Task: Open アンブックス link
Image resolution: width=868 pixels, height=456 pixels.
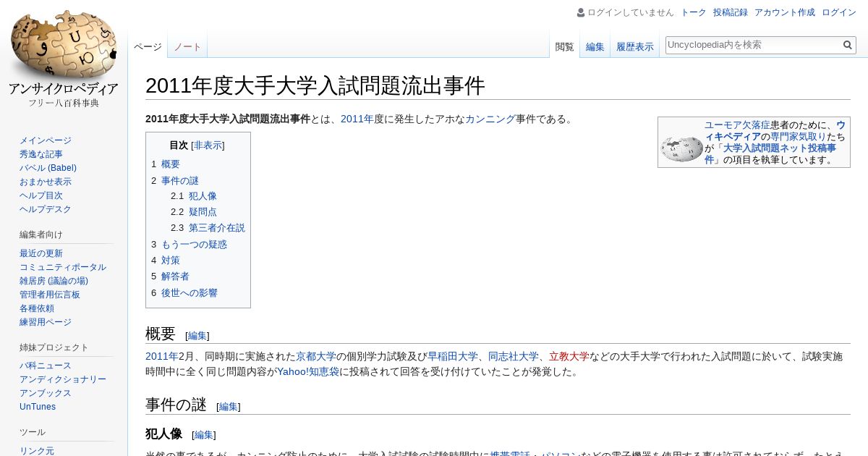Action: 46,393
